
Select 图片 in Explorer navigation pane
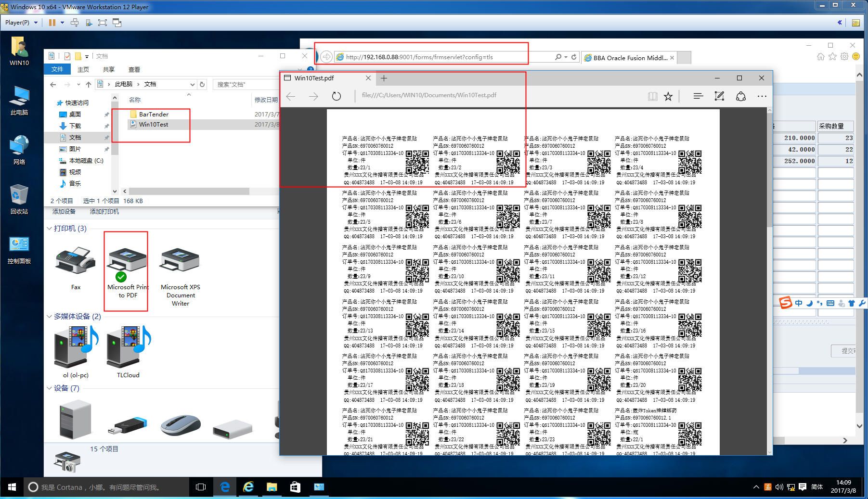point(75,149)
